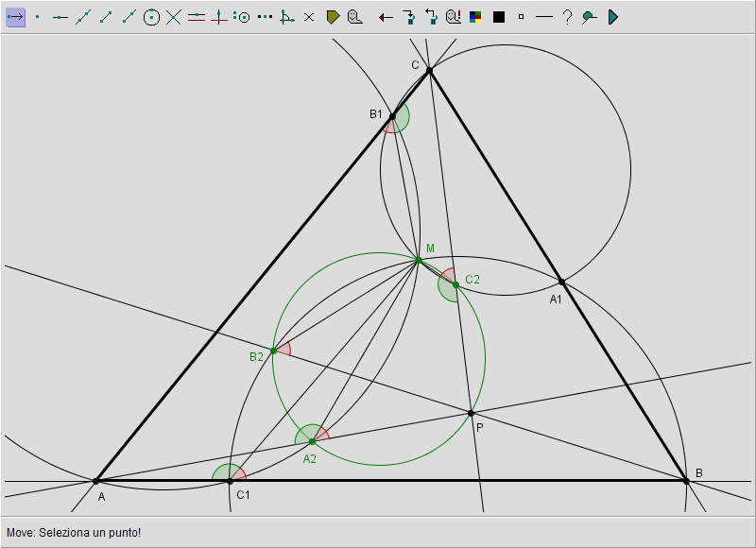Image resolution: width=756 pixels, height=548 pixels.
Task: Select the Perpendicular line tool
Action: (219, 17)
